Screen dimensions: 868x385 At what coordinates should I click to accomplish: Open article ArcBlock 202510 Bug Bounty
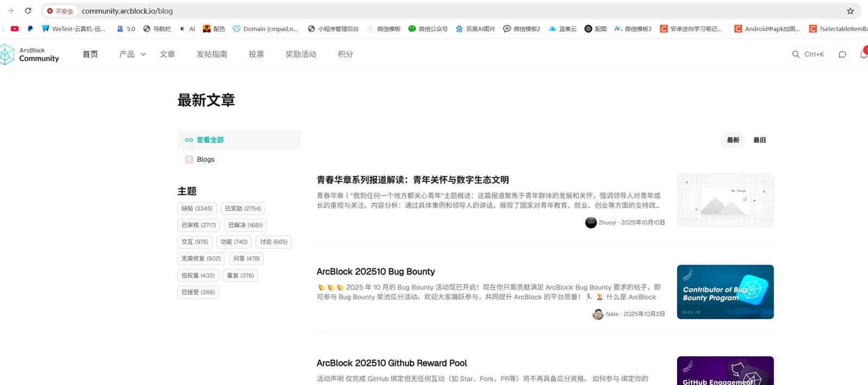pyautogui.click(x=376, y=272)
